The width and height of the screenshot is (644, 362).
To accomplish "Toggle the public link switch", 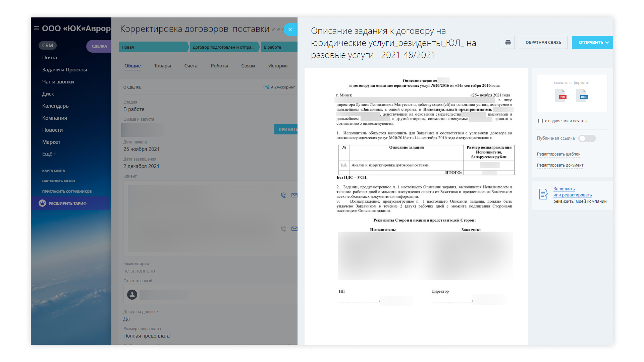I will tap(587, 138).
